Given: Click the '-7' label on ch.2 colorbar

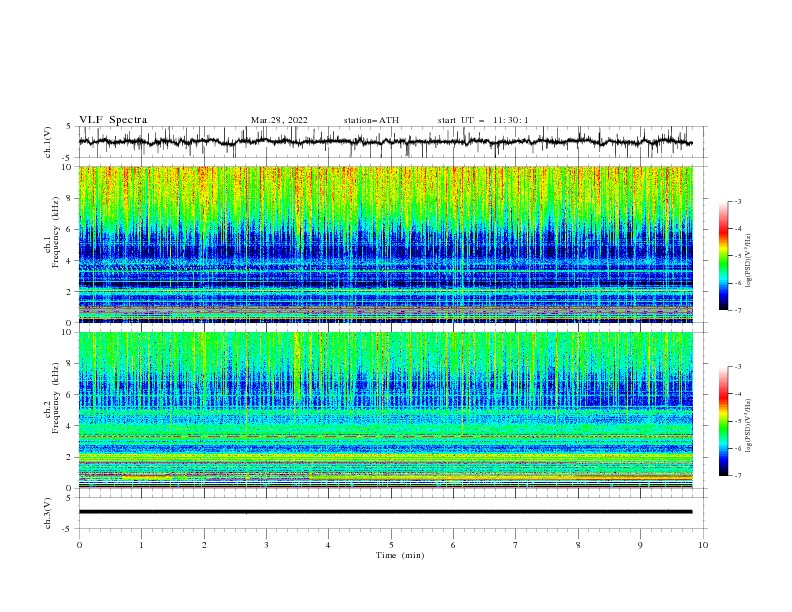Looking at the screenshot, I should [737, 476].
